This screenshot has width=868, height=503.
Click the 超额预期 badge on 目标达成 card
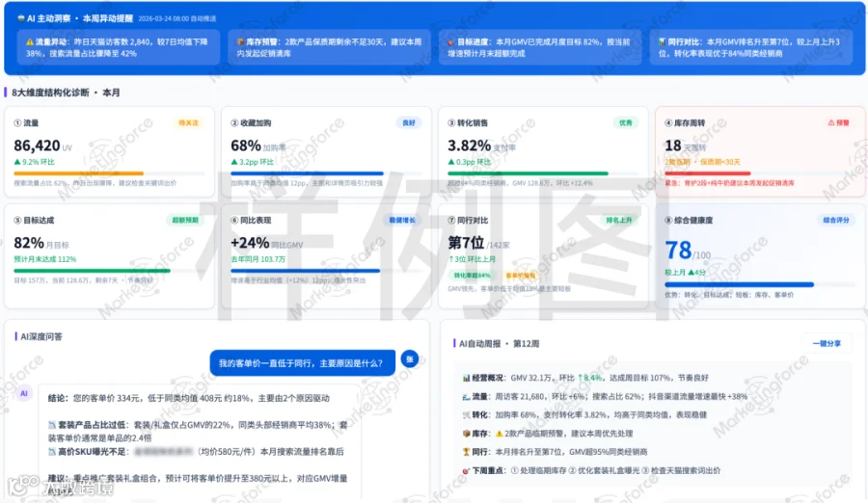pyautogui.click(x=185, y=221)
